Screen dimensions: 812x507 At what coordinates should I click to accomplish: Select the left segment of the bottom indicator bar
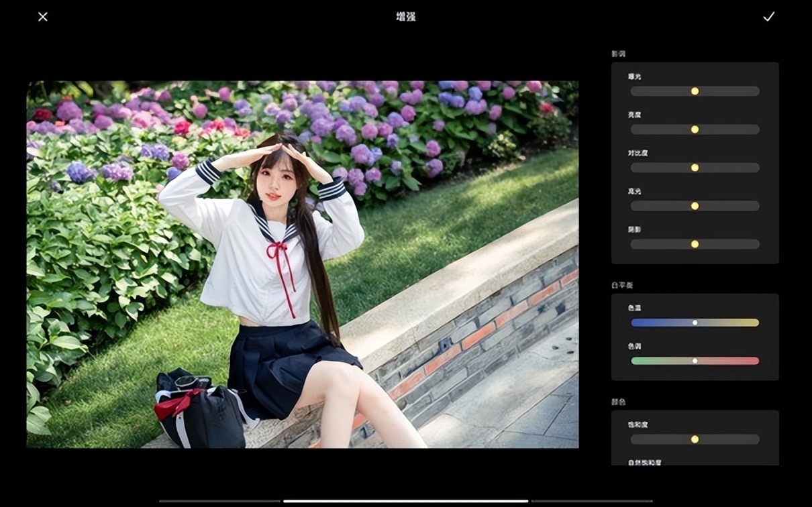click(219, 501)
